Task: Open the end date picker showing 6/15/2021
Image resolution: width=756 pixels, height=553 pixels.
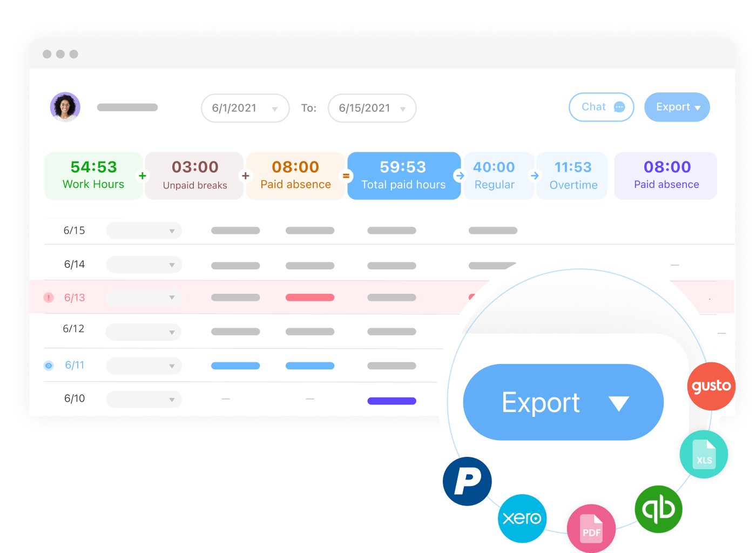Action: pyautogui.click(x=372, y=108)
